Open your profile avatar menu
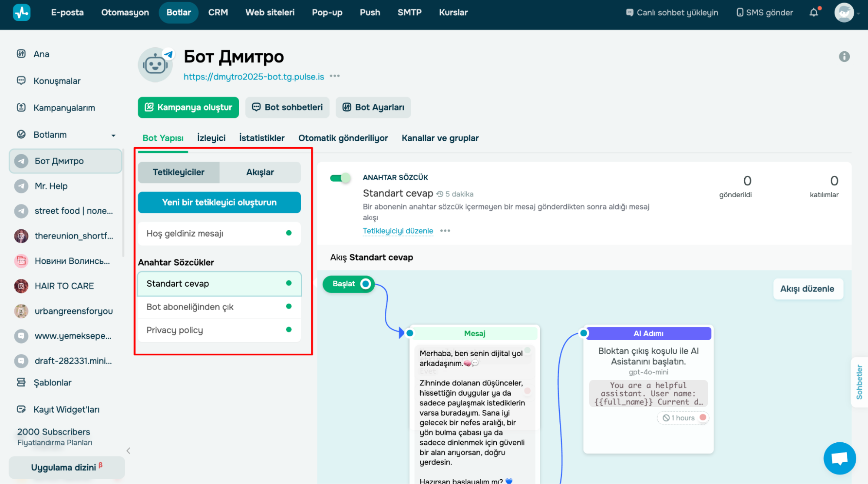The image size is (868, 484). click(x=844, y=13)
